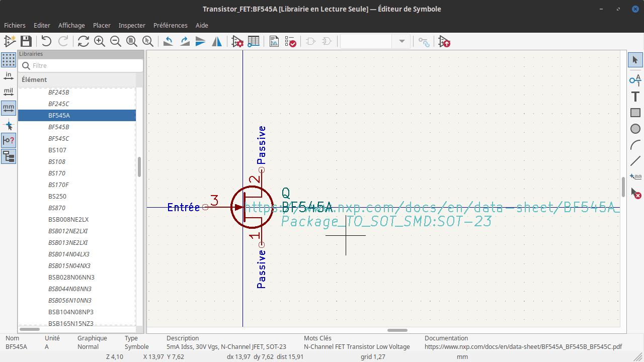Open the pin table editor
Viewport: 644px width, 362px height.
[x=254, y=41]
